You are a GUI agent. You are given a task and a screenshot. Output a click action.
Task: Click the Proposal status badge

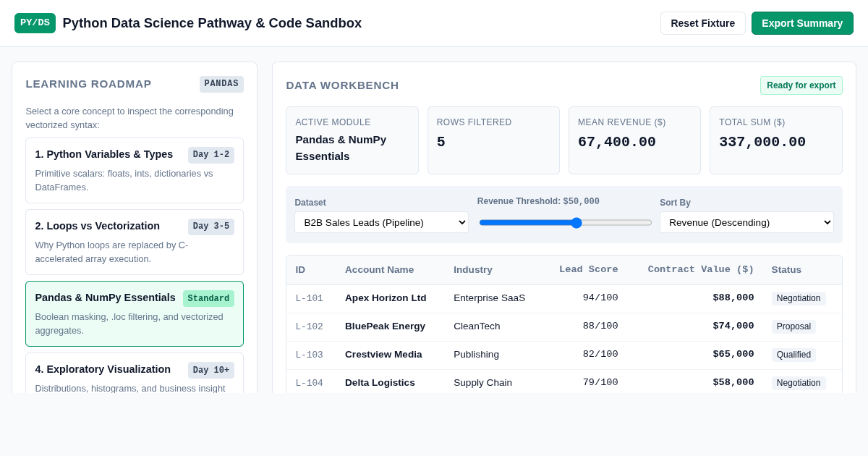(793, 326)
